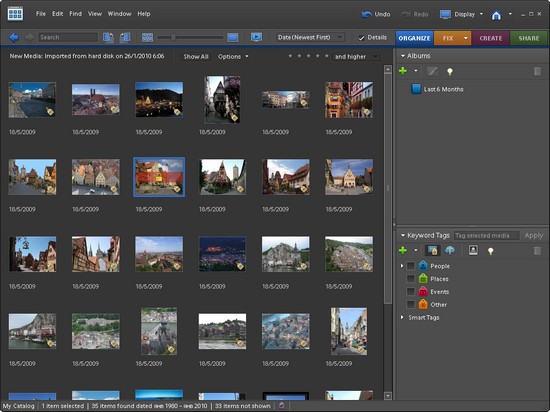Collapse the Albums panel
Viewport: 550px width, 412px height.
pyautogui.click(x=403, y=56)
